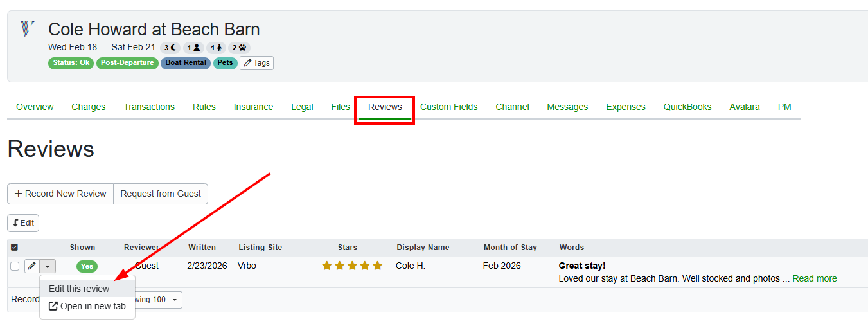The image size is (868, 326).
Task: Click the Read more link
Action: coord(815,278)
